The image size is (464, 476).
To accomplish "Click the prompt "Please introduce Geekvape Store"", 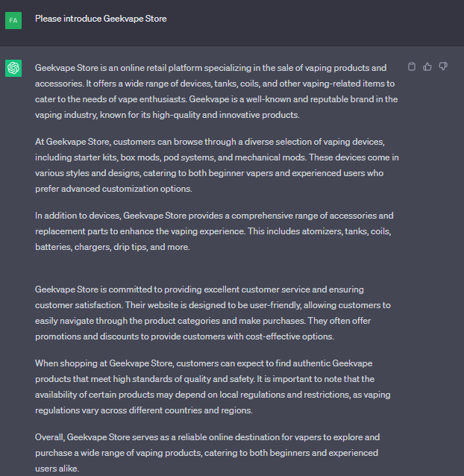I will (x=101, y=19).
